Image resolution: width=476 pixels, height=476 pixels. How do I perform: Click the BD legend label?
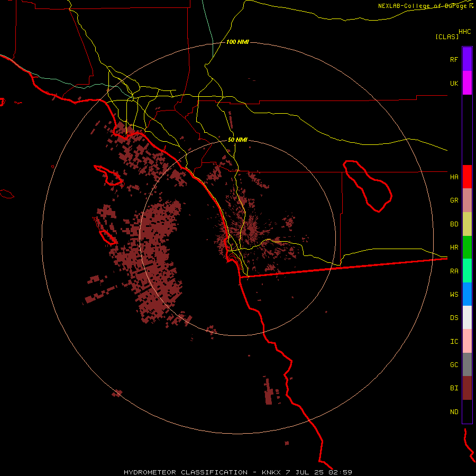(x=454, y=224)
